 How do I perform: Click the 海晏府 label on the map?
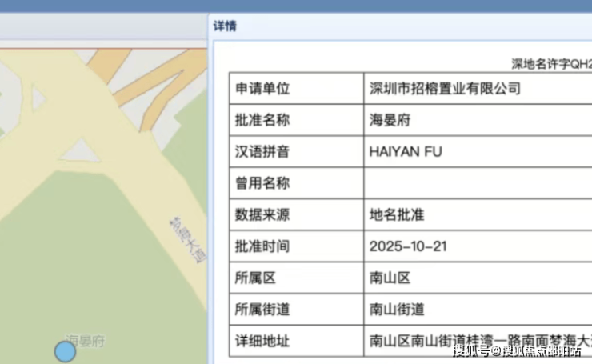point(85,340)
